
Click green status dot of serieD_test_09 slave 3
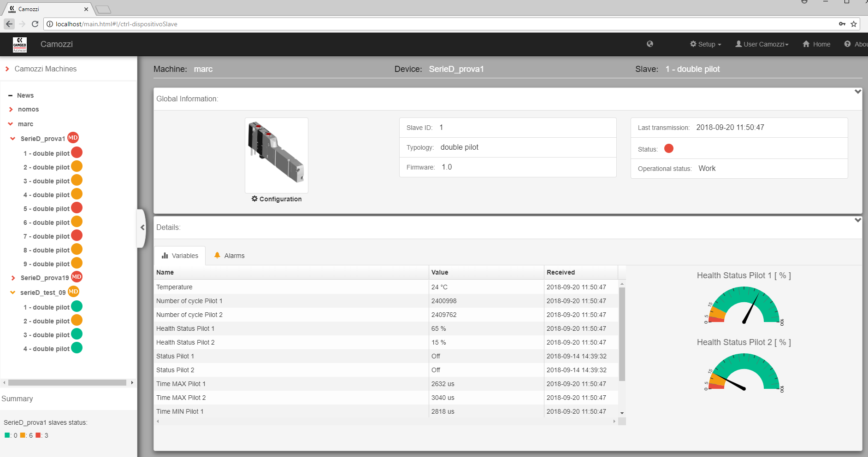click(77, 334)
